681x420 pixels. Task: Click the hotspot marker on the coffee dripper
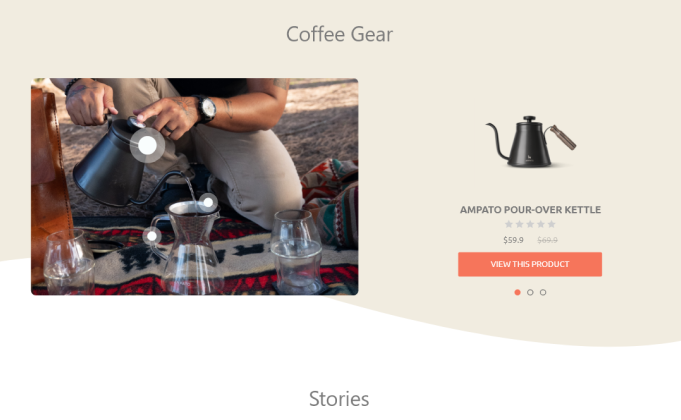208,202
